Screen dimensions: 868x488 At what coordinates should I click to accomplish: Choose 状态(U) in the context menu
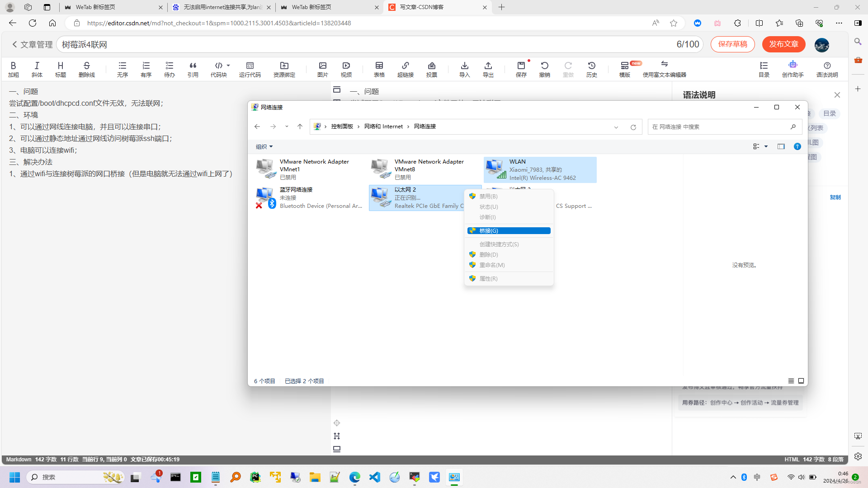[x=509, y=207]
